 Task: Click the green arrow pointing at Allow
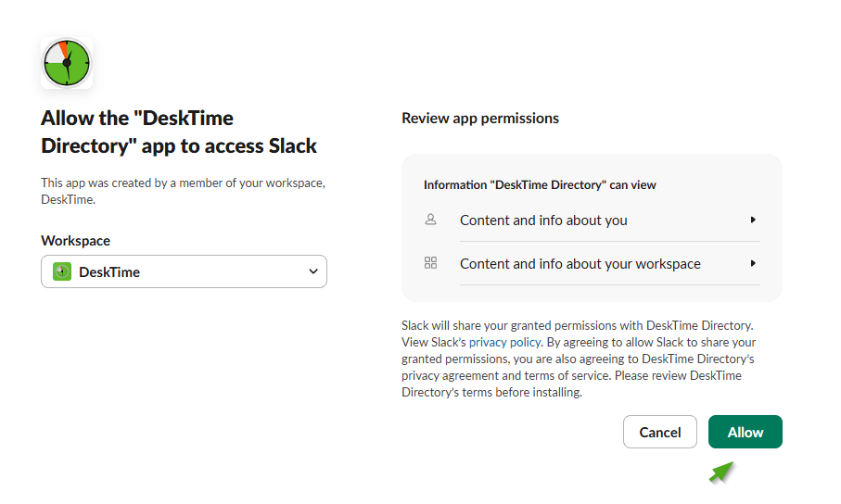coord(722,472)
